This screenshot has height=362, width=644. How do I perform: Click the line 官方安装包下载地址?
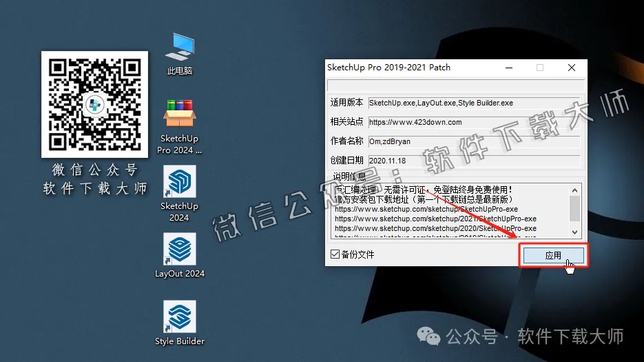[424, 199]
